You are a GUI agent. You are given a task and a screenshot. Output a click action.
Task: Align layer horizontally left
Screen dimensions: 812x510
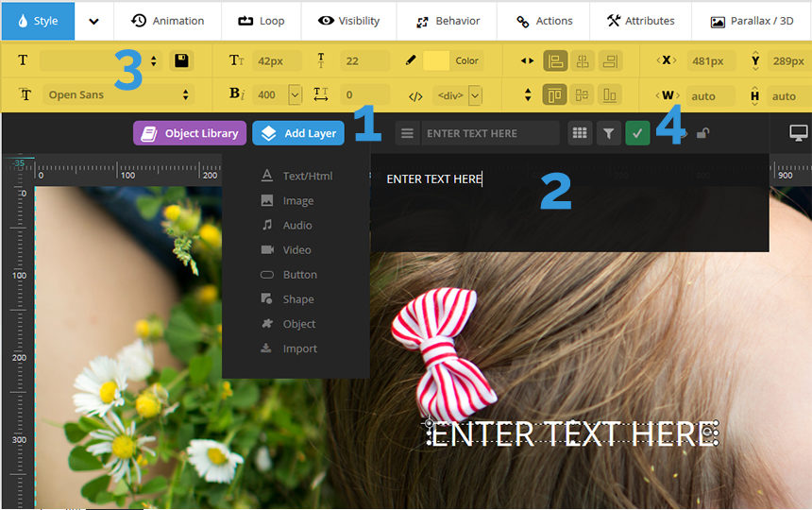pyautogui.click(x=555, y=61)
